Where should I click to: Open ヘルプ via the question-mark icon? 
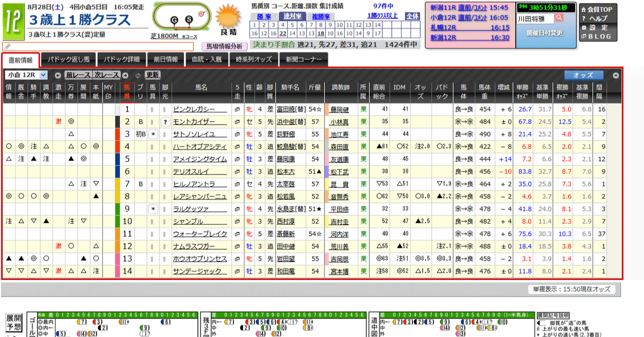tap(595, 19)
